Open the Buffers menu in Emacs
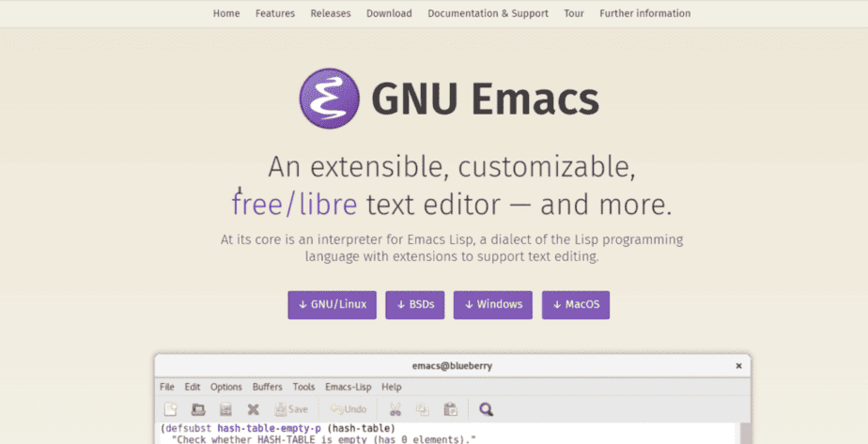 (268, 387)
